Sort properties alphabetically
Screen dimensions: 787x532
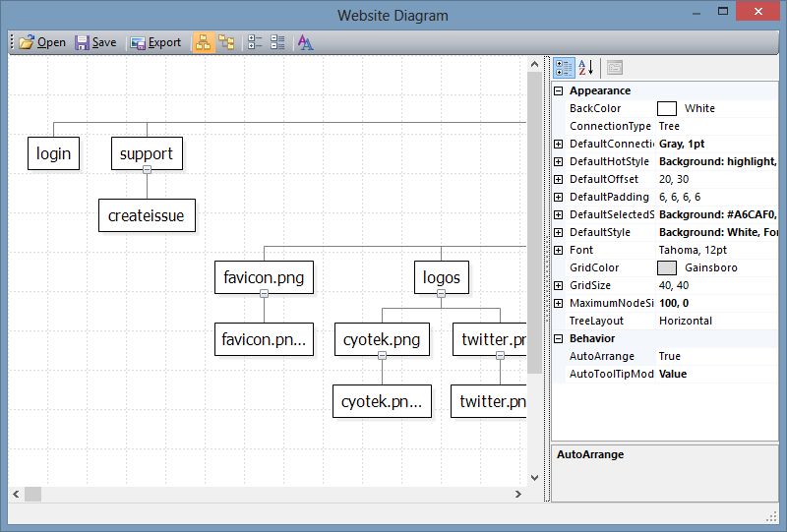586,67
